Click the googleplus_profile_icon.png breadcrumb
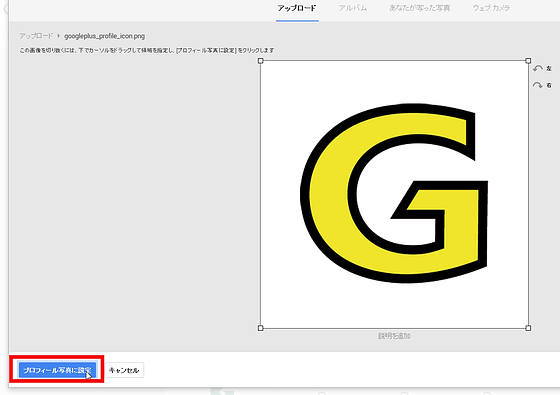The width and height of the screenshot is (560, 395). 104,36
